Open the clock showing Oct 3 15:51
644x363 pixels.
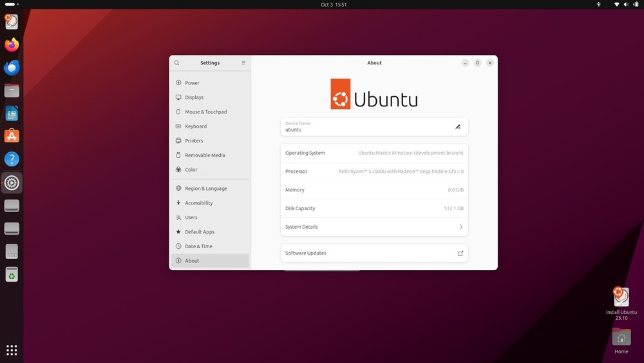(334, 5)
